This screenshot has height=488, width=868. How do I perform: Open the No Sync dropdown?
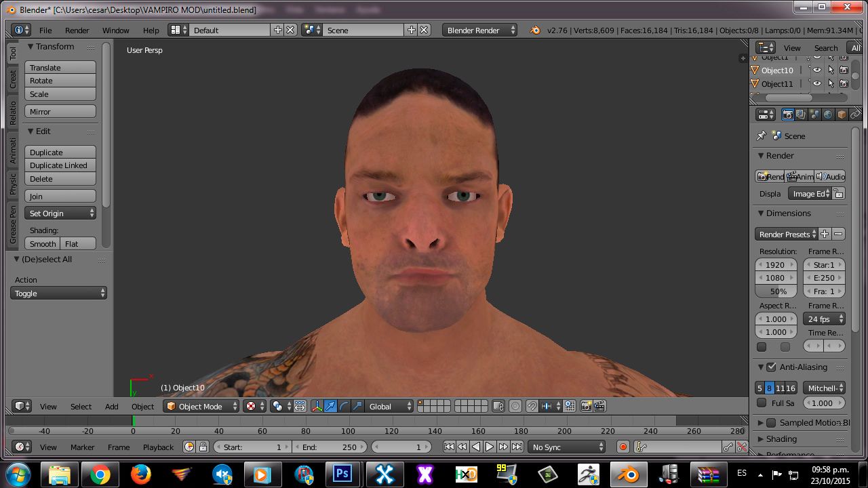tap(568, 447)
